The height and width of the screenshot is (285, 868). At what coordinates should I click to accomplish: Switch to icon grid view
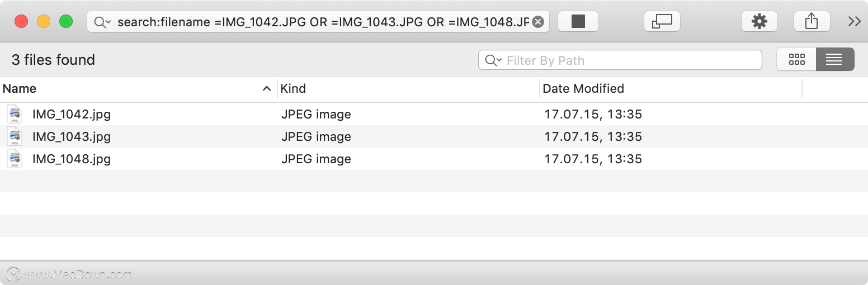(796, 59)
